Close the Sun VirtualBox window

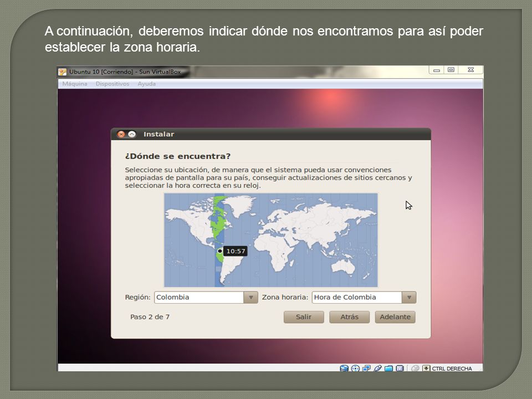point(470,70)
